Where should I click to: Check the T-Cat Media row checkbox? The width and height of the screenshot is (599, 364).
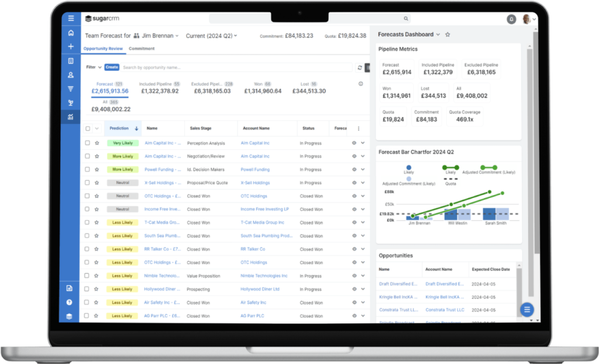(87, 223)
